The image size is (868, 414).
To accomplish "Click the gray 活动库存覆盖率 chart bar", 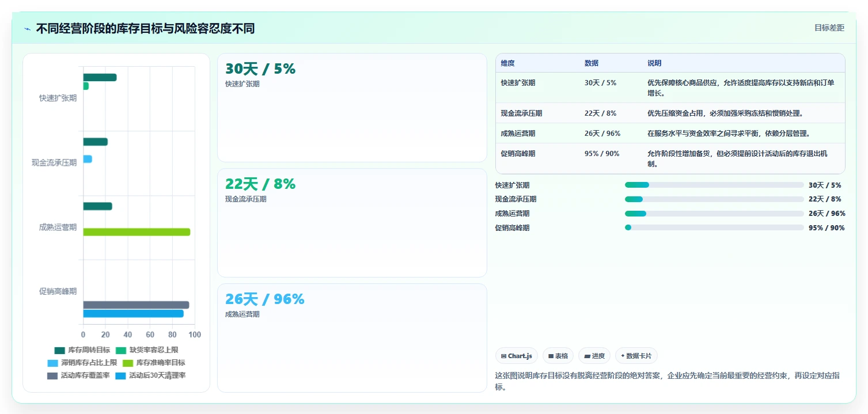I will 136,305.
